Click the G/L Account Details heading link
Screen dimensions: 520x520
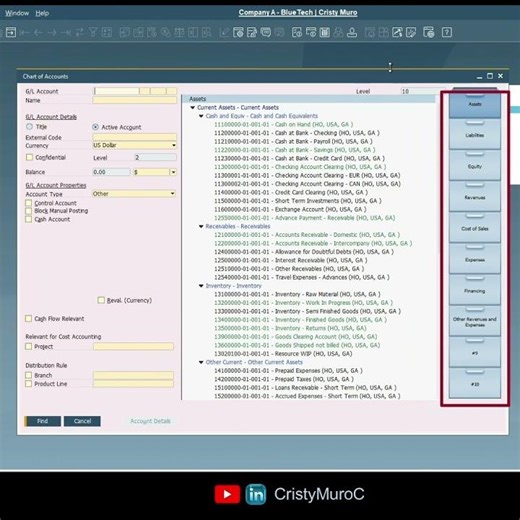(x=51, y=117)
